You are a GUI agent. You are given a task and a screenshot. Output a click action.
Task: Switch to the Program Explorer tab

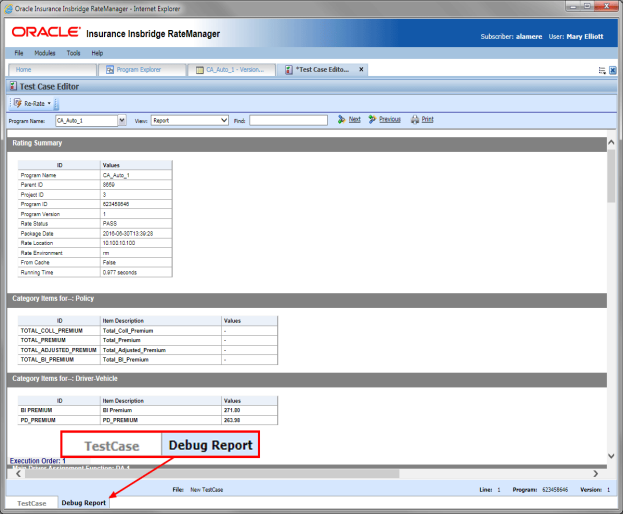(x=142, y=70)
